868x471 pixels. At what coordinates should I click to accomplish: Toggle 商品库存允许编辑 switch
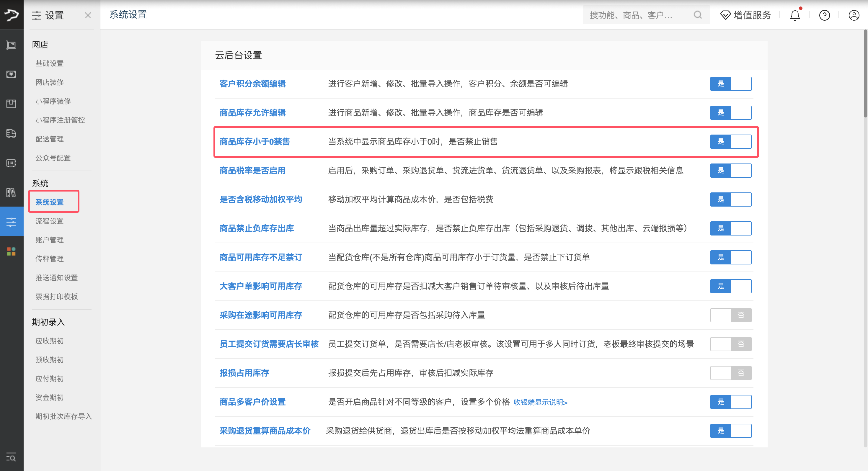pos(730,112)
